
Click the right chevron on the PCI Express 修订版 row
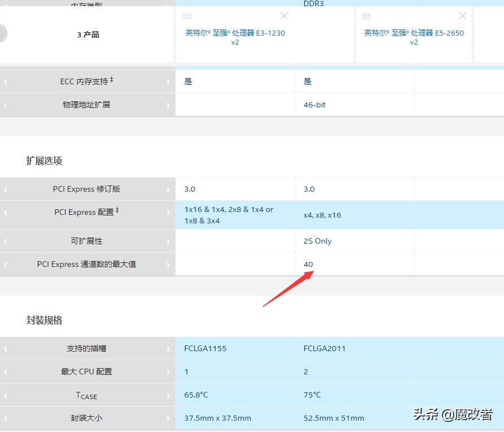point(168,189)
